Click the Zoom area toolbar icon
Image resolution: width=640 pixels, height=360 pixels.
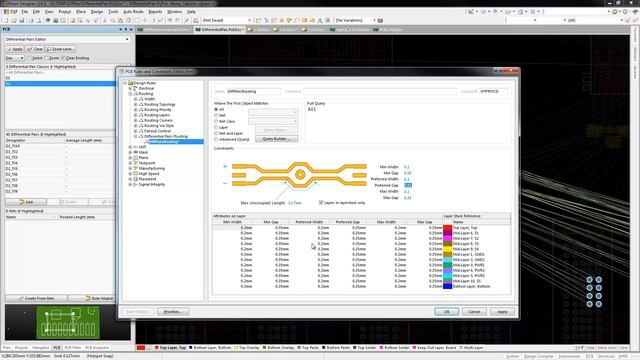click(72, 20)
